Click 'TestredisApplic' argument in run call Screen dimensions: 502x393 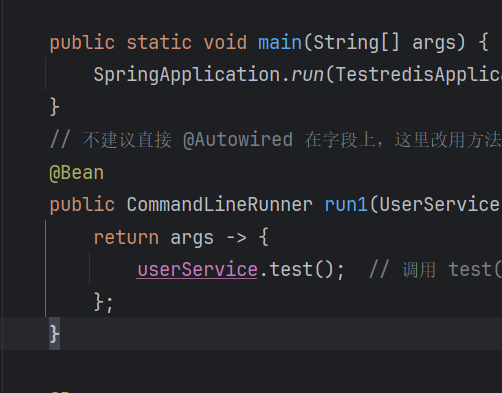coord(418,74)
